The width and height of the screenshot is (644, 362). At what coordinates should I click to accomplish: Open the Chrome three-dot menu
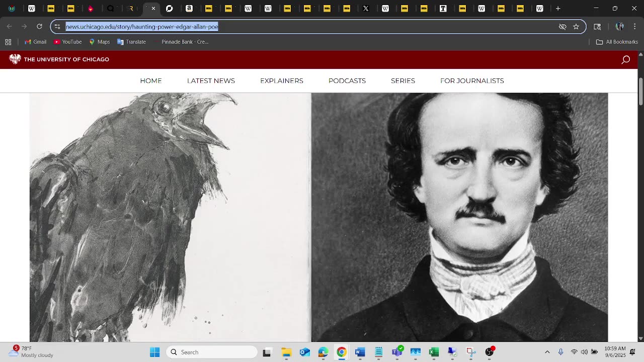[634, 27]
